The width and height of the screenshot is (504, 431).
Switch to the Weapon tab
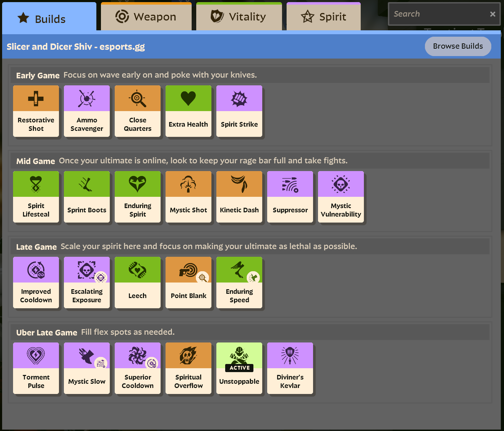click(x=146, y=17)
